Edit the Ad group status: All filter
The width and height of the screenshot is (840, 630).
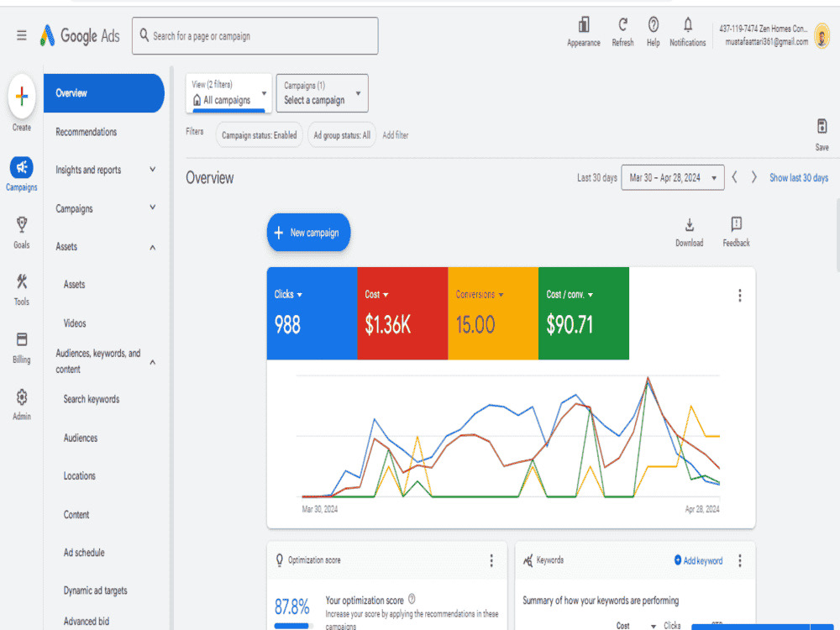coord(342,135)
